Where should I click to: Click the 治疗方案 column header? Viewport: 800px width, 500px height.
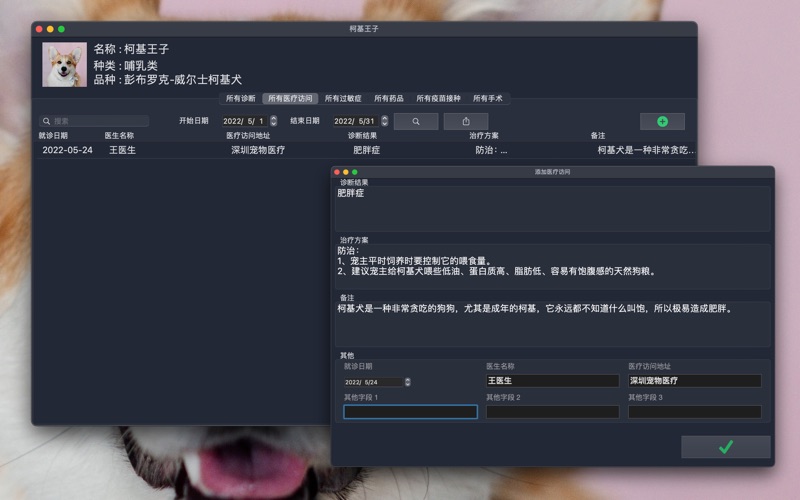[484, 136]
